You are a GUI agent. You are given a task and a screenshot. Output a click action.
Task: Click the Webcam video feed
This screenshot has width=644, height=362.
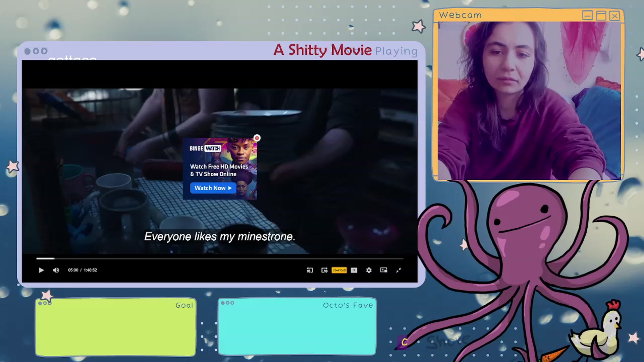pos(529,101)
